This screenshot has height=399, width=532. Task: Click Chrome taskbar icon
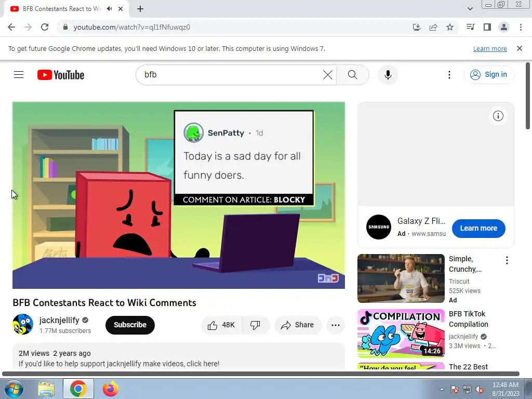click(x=78, y=389)
